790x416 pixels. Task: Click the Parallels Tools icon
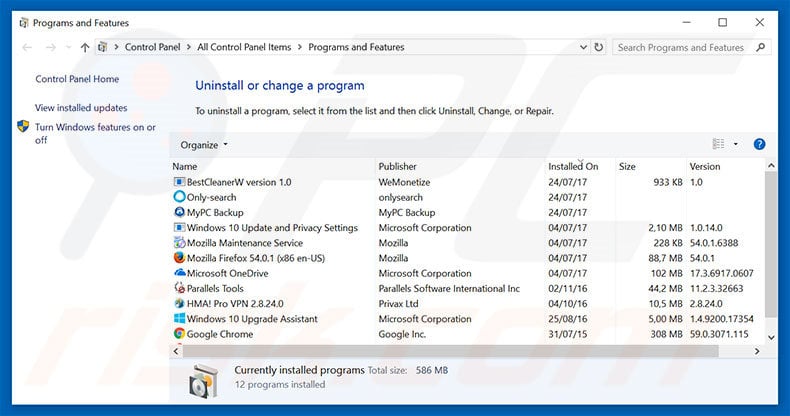coord(179,288)
